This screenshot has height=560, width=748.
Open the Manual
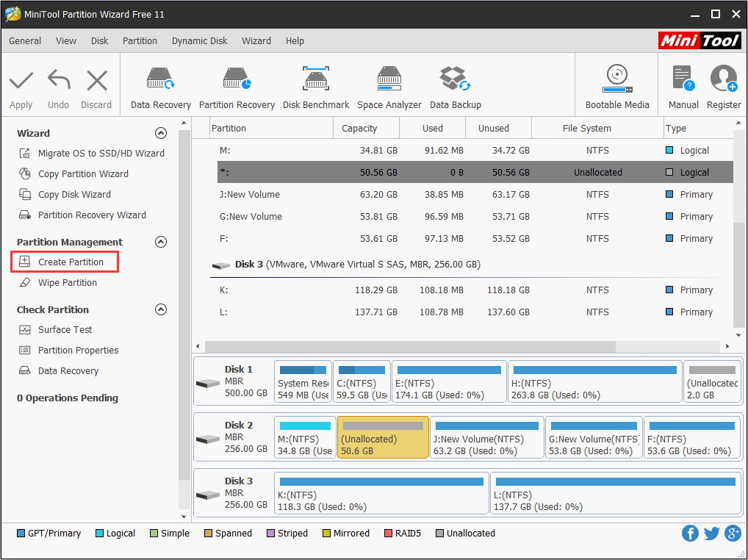[x=683, y=85]
